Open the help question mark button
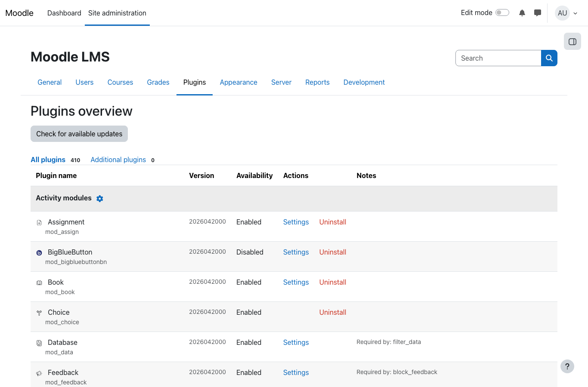Screen dimensions: 588x387 pyautogui.click(x=567, y=366)
